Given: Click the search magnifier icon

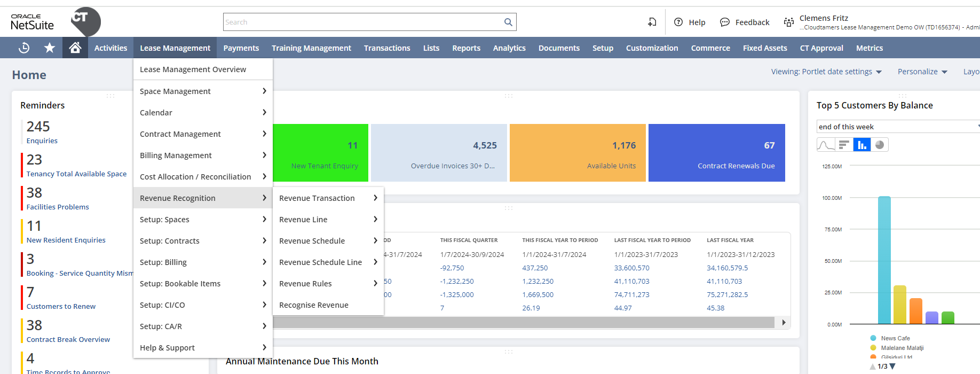Looking at the screenshot, I should [x=508, y=22].
